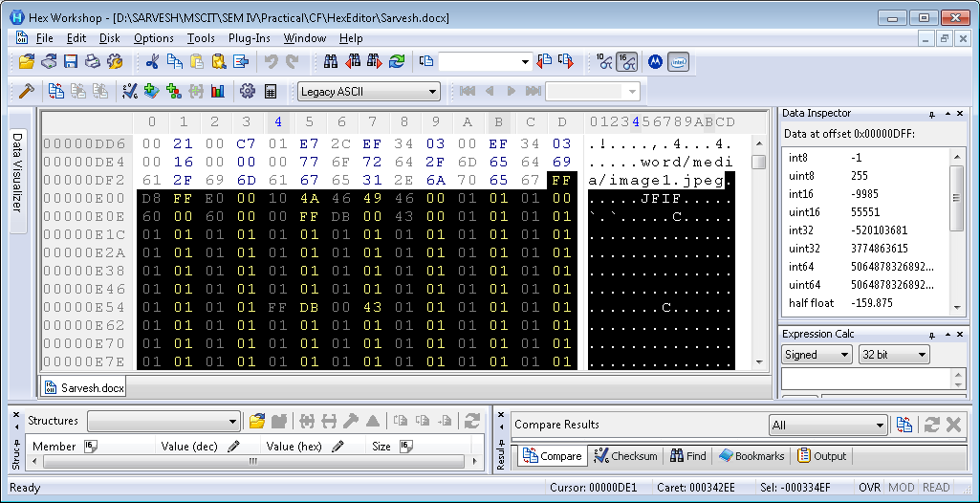Open the Disk menu
The width and height of the screenshot is (980, 503).
(x=109, y=38)
